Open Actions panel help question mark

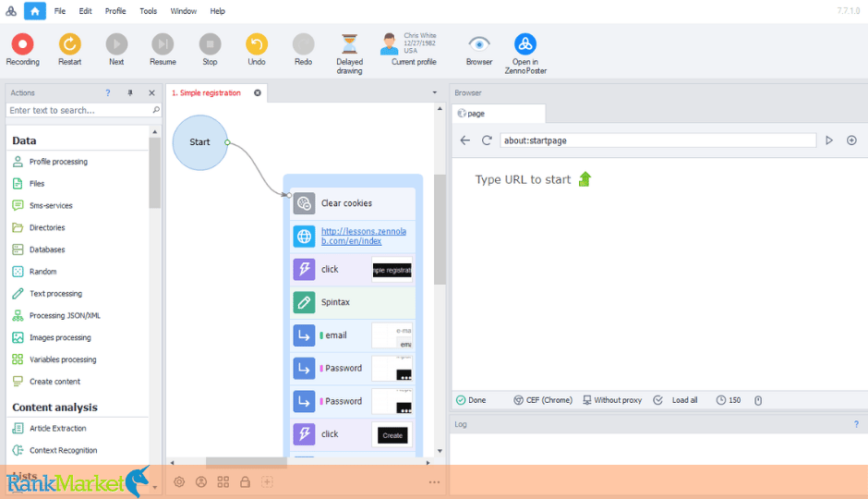108,93
